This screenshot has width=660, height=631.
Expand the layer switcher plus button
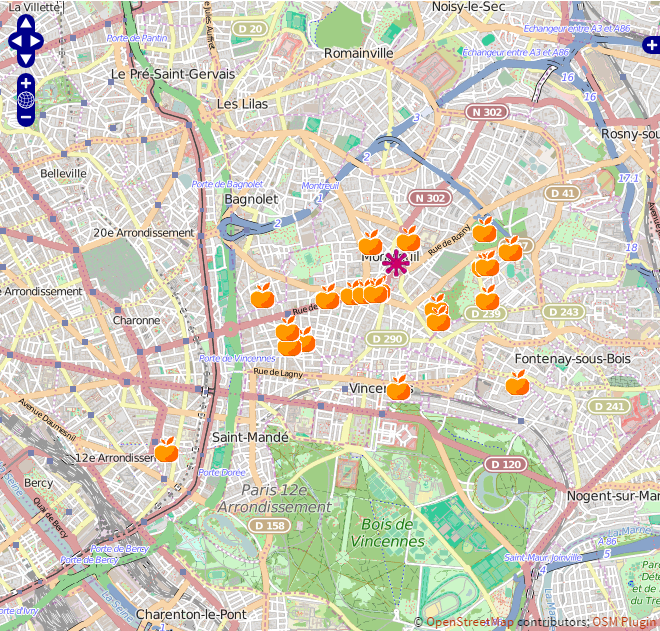(650, 45)
